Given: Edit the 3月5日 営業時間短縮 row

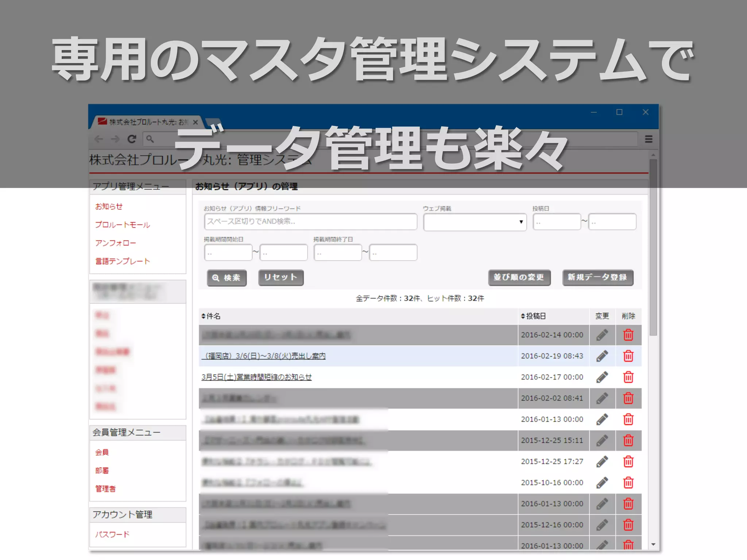Looking at the screenshot, I should click(602, 377).
